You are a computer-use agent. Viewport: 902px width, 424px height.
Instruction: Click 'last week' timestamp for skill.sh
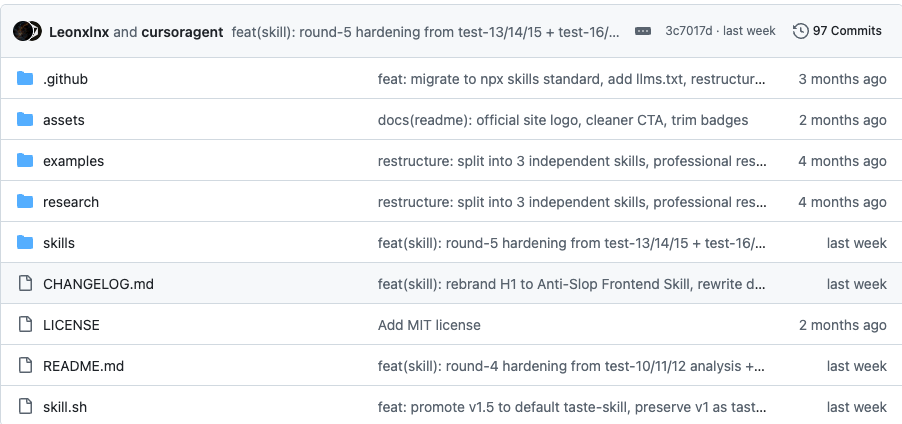click(x=857, y=407)
